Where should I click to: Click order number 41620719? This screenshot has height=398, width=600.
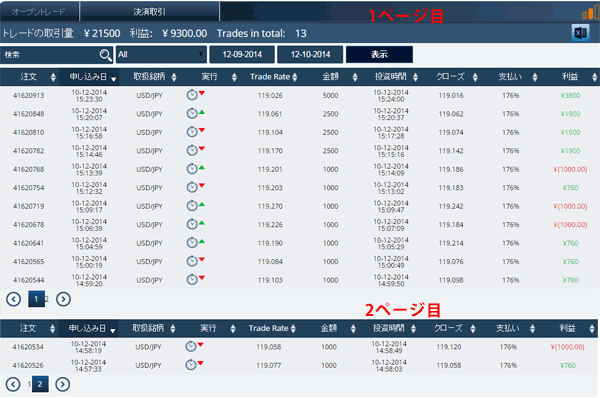29,206
